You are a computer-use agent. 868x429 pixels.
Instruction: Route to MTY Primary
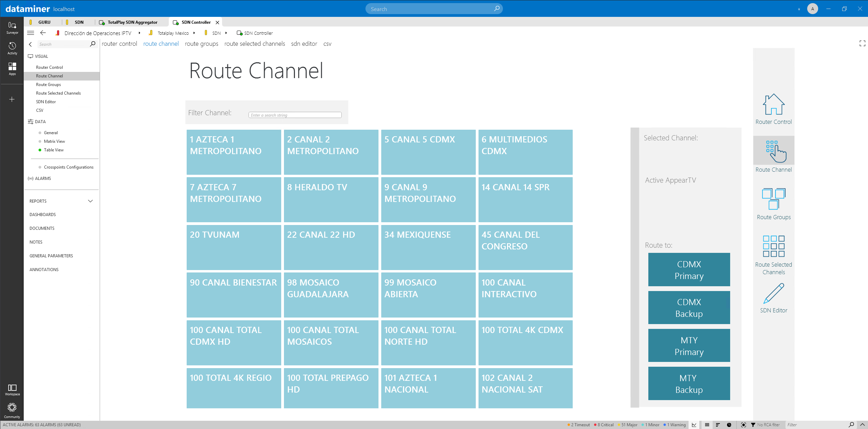tap(689, 346)
